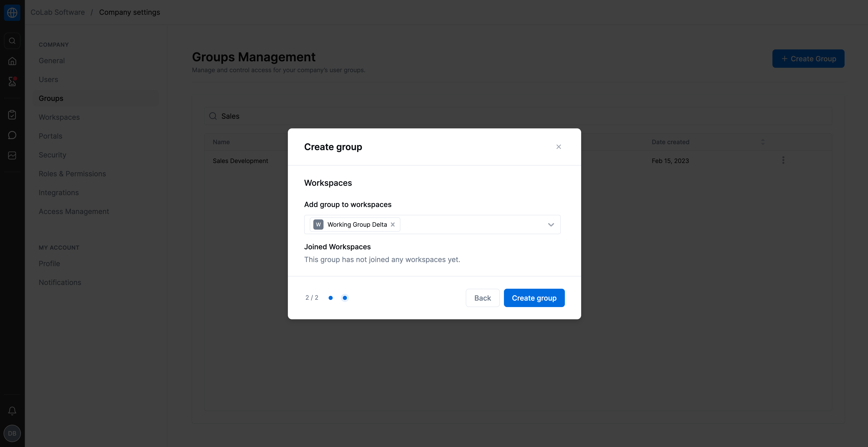868x447 pixels.
Task: Click the blue Create group button
Action: pos(534,298)
